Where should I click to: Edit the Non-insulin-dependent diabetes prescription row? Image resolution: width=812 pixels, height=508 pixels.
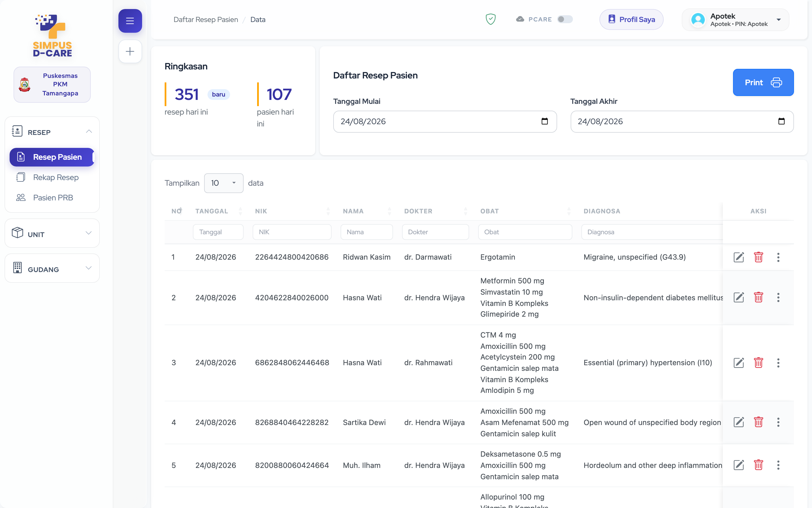[738, 297]
